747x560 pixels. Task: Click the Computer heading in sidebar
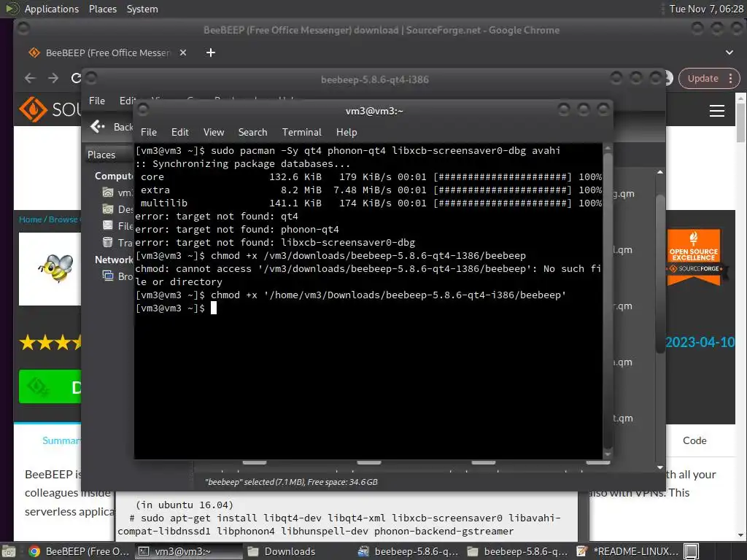pos(114,176)
